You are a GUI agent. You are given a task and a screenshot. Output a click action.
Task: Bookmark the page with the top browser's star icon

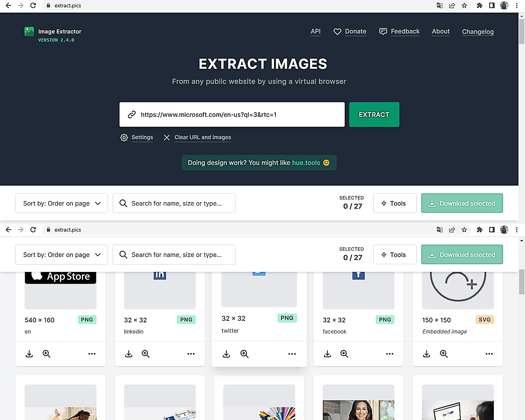pyautogui.click(x=464, y=6)
